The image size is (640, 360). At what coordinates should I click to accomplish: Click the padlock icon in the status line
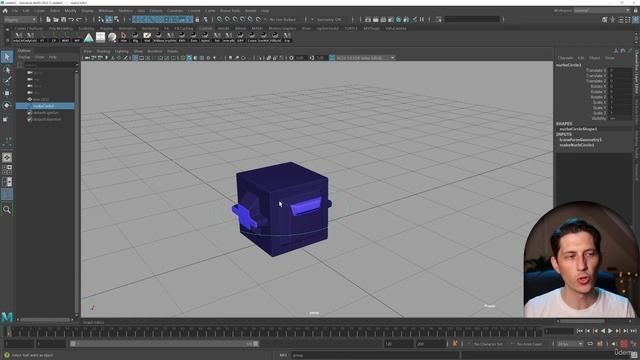coord(197,19)
